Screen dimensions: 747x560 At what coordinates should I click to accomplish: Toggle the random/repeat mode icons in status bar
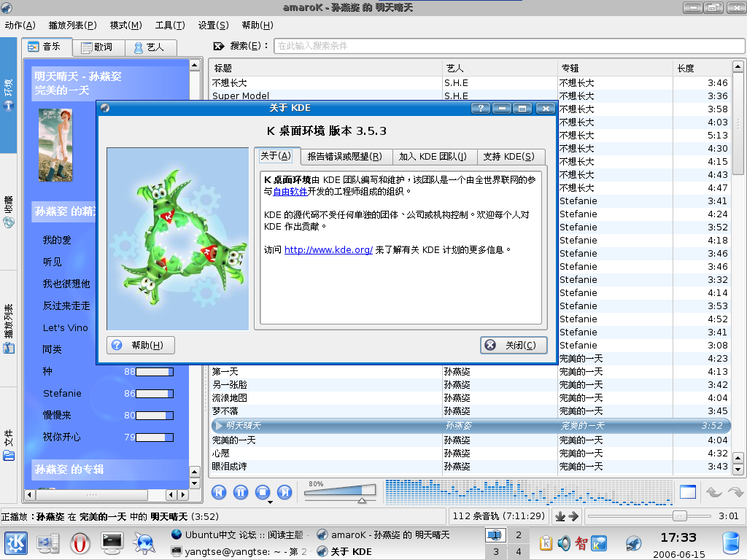pyautogui.click(x=567, y=516)
